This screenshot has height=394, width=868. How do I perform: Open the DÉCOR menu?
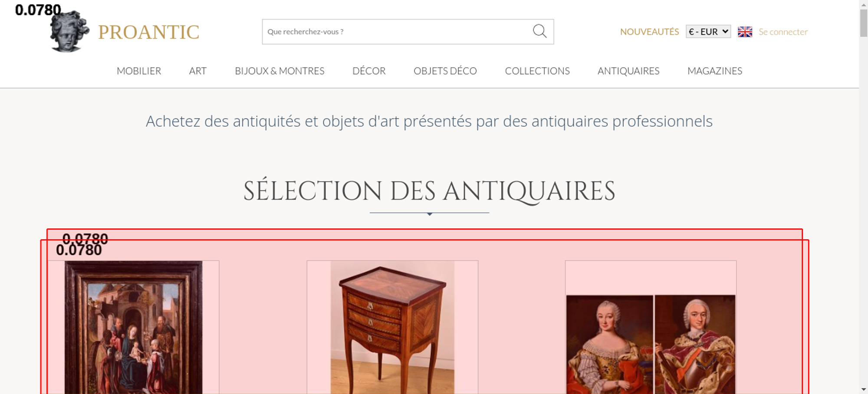369,71
